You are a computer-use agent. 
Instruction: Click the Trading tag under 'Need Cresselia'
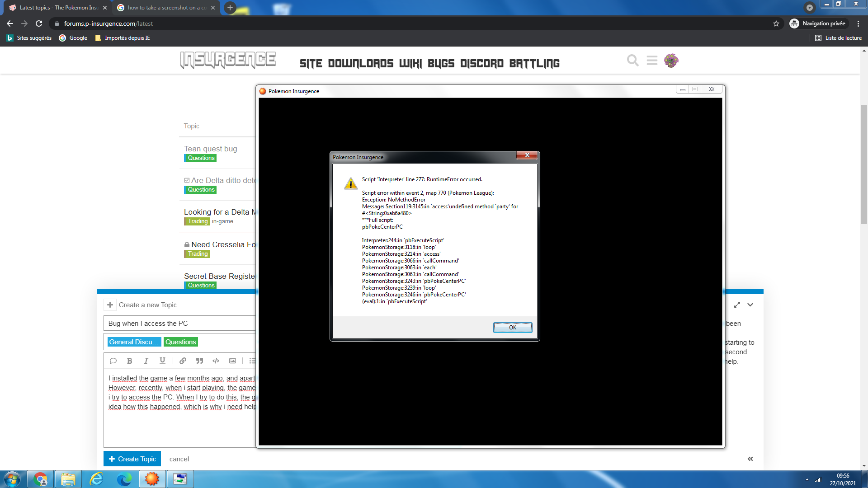coord(197,254)
